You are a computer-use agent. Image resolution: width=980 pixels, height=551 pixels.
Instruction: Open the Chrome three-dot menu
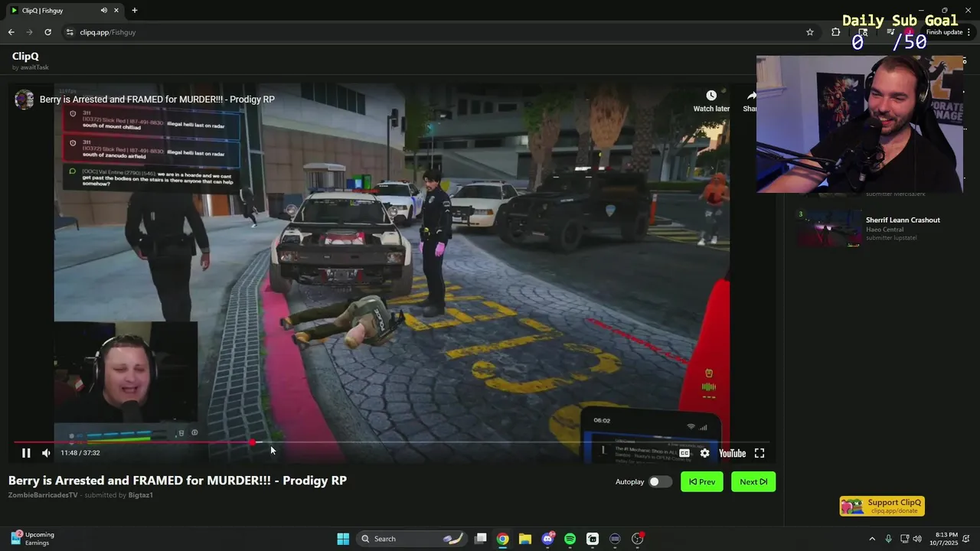click(969, 32)
